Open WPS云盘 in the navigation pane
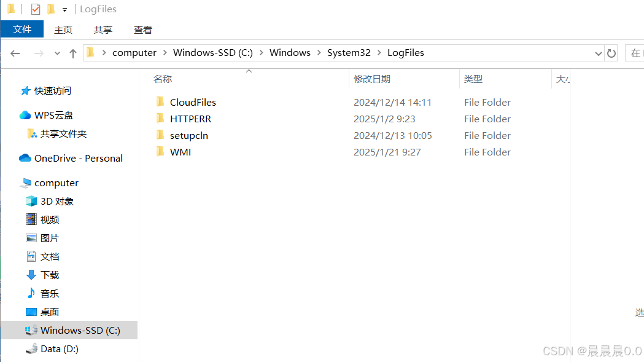 [x=53, y=115]
